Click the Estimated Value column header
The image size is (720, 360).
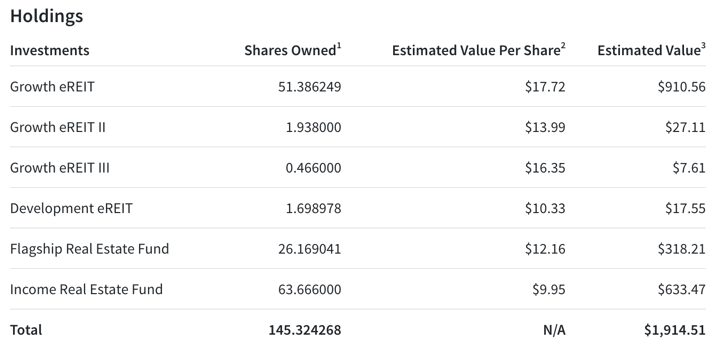pos(649,51)
